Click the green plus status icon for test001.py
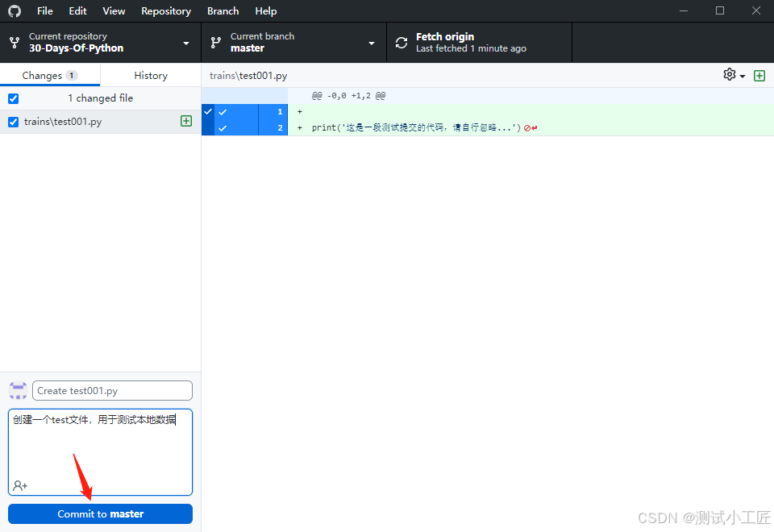 186,121
